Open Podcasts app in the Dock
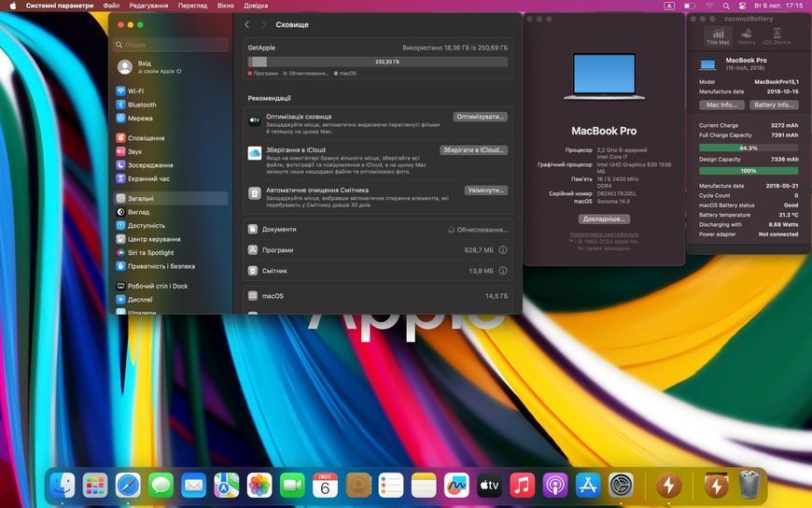This screenshot has height=508, width=812. 555,486
